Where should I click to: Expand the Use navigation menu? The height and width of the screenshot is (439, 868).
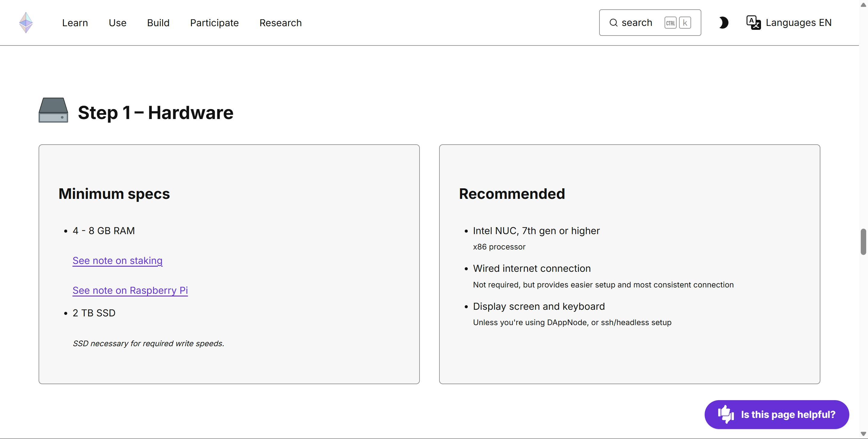tap(117, 23)
